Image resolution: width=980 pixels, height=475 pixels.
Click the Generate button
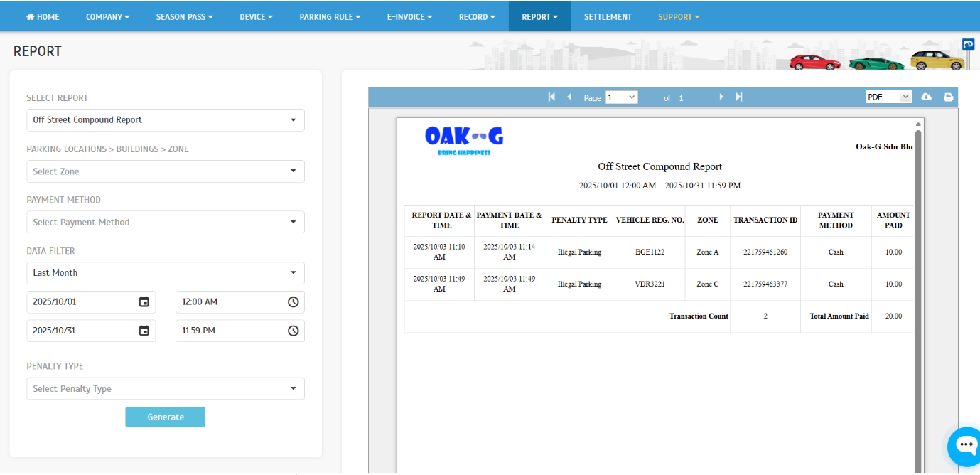click(x=165, y=417)
